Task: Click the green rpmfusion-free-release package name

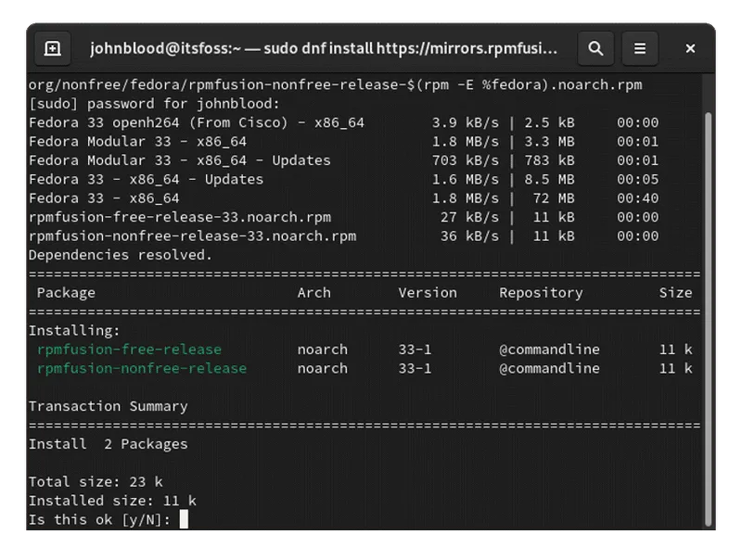Action: click(x=129, y=350)
